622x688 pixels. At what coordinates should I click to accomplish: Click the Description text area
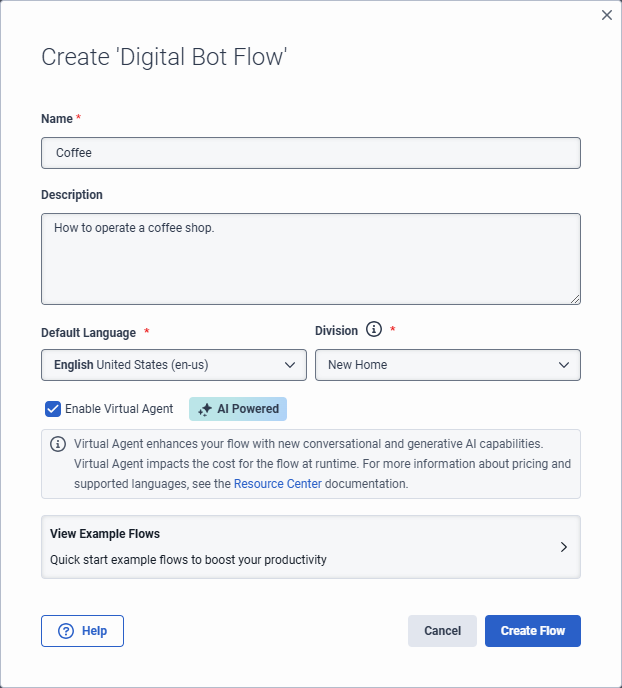311,259
